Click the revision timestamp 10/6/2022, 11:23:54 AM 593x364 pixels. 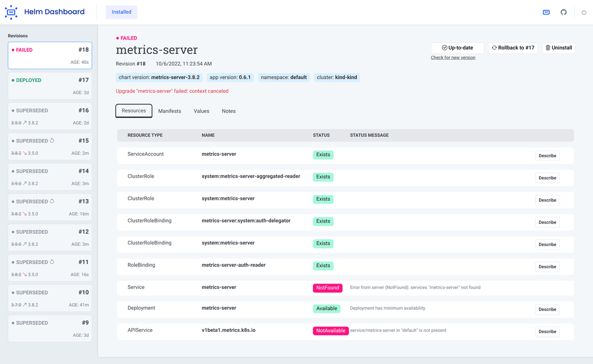(183, 64)
